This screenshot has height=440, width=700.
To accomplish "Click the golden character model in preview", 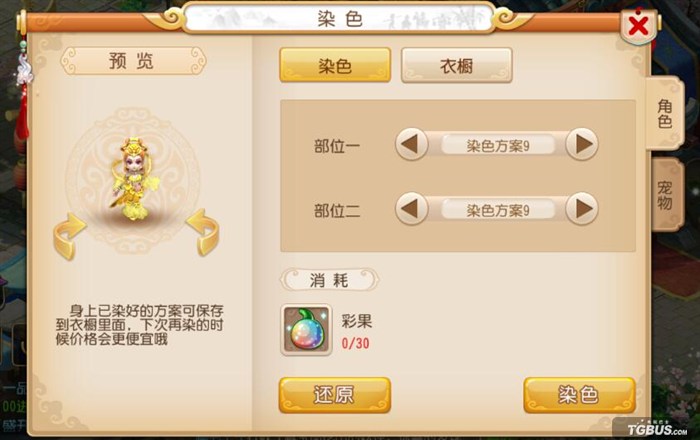I will coord(133,179).
